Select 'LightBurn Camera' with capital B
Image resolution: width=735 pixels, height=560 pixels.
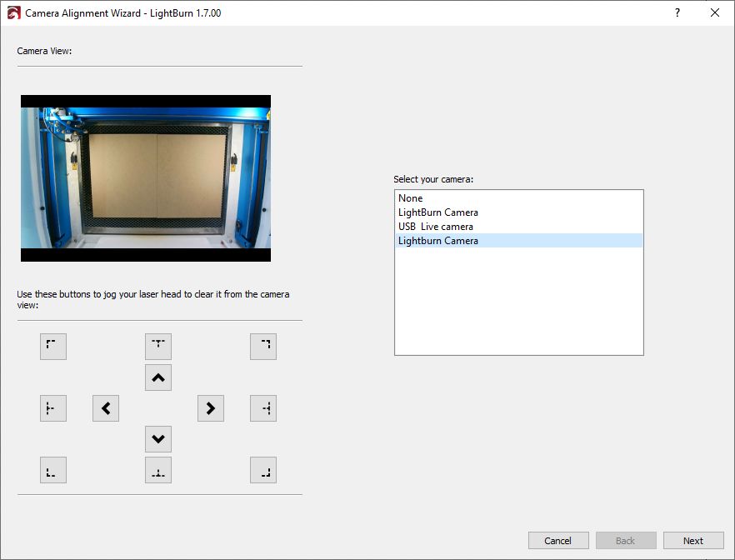pos(519,212)
